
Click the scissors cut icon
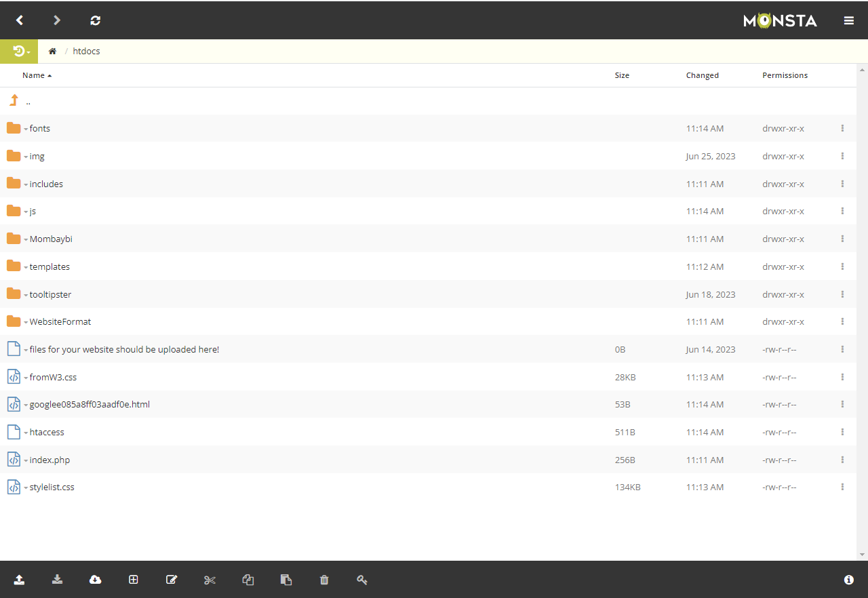click(210, 580)
